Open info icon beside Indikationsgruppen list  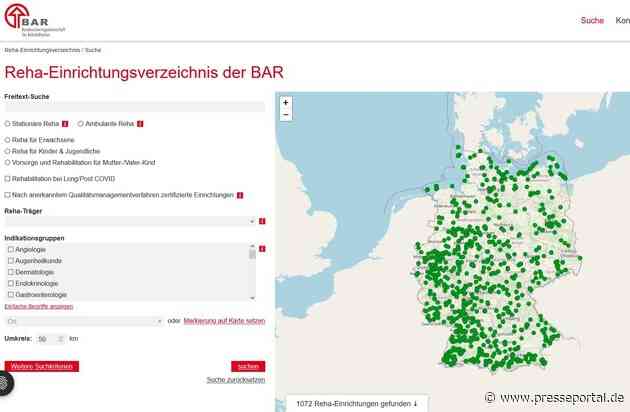[262, 249]
